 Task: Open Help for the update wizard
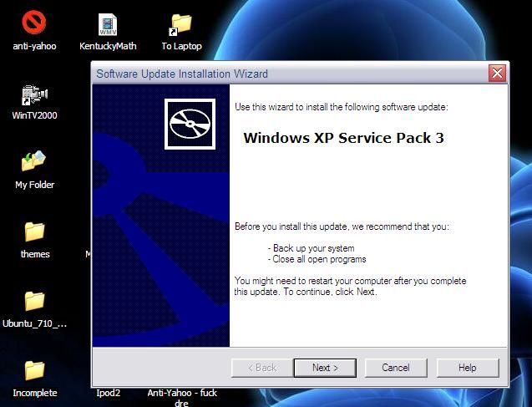[x=468, y=368]
